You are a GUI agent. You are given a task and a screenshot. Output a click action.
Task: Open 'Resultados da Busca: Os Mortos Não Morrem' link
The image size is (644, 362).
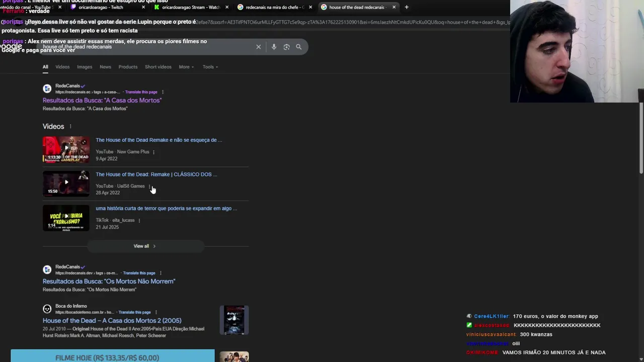109,282
